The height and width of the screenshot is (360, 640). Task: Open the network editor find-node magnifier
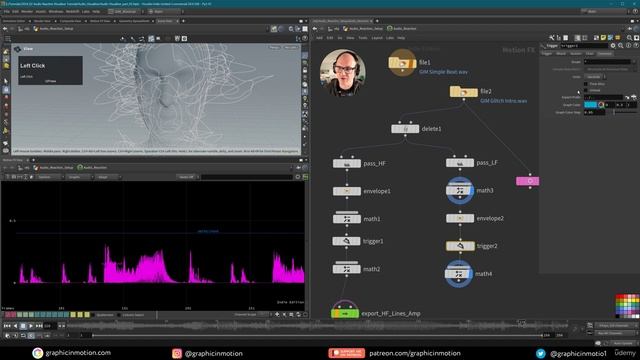click(x=629, y=38)
